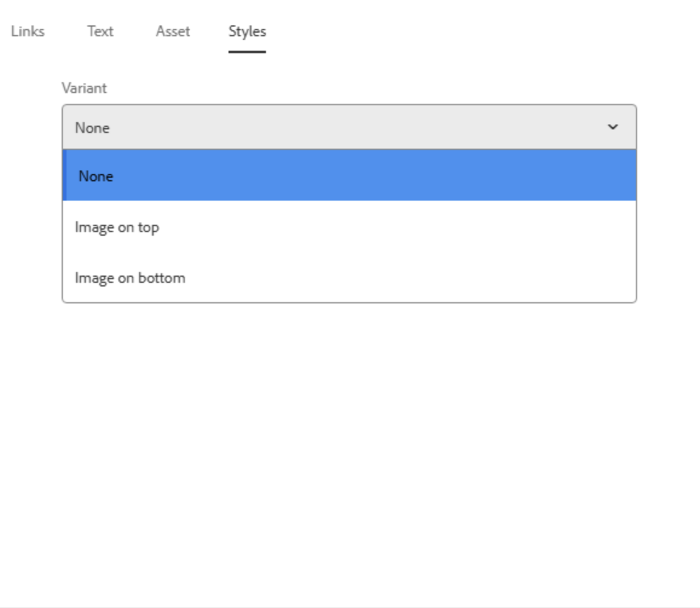Return to the Links section
Viewport: 700px width, 608px height.
click(27, 31)
